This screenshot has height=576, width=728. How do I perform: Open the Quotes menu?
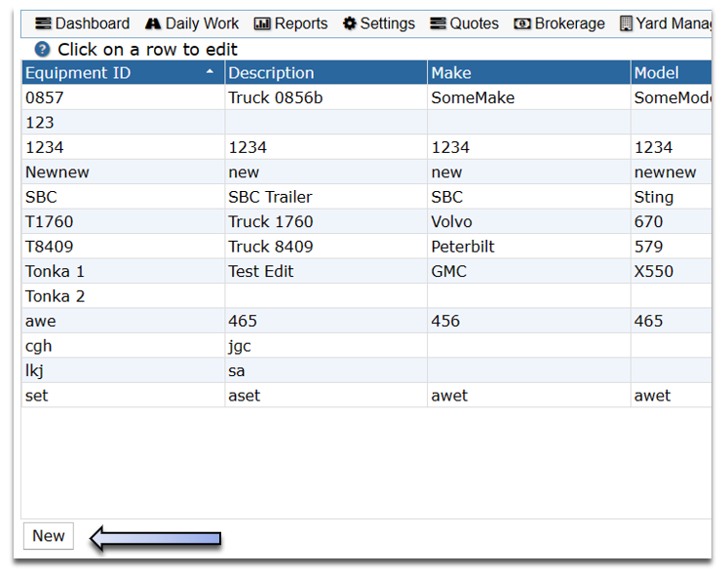coord(464,23)
